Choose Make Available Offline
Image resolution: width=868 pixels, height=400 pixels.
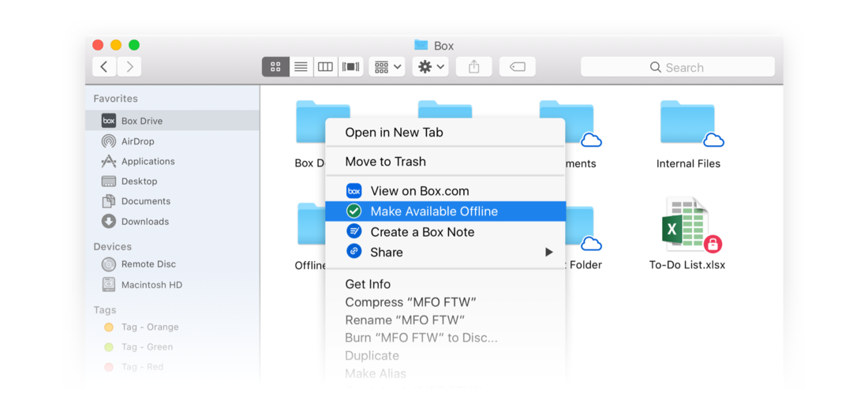tap(445, 211)
